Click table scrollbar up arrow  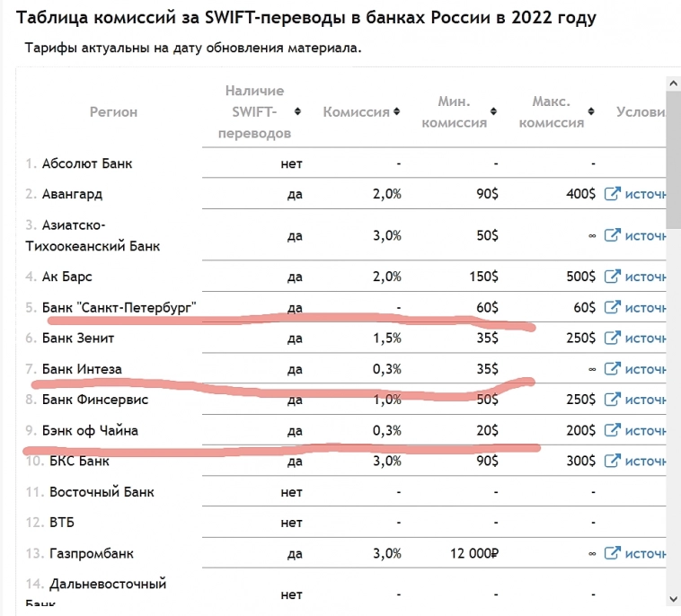[x=673, y=84]
